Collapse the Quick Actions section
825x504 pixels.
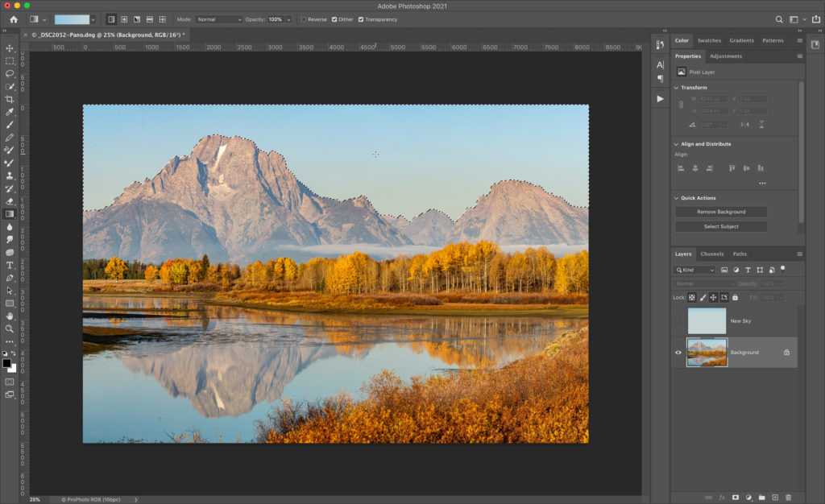click(677, 198)
